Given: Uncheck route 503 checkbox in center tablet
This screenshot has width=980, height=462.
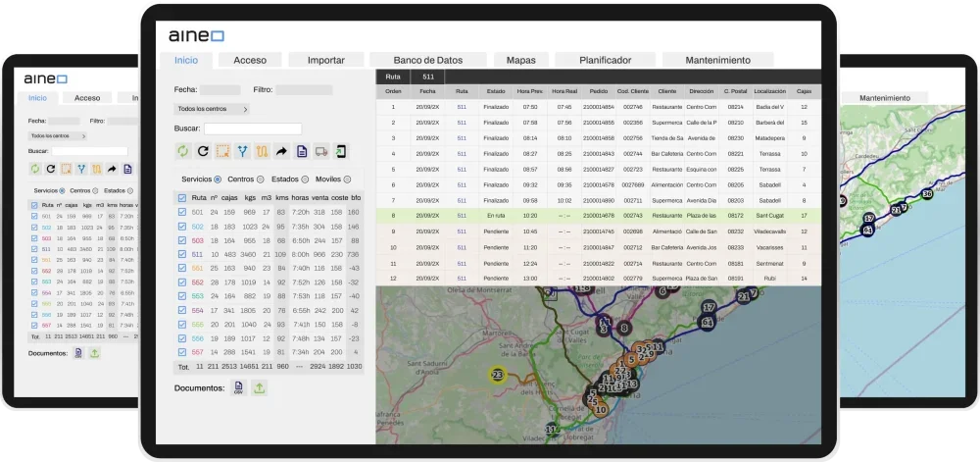Looking at the screenshot, I should click(182, 240).
